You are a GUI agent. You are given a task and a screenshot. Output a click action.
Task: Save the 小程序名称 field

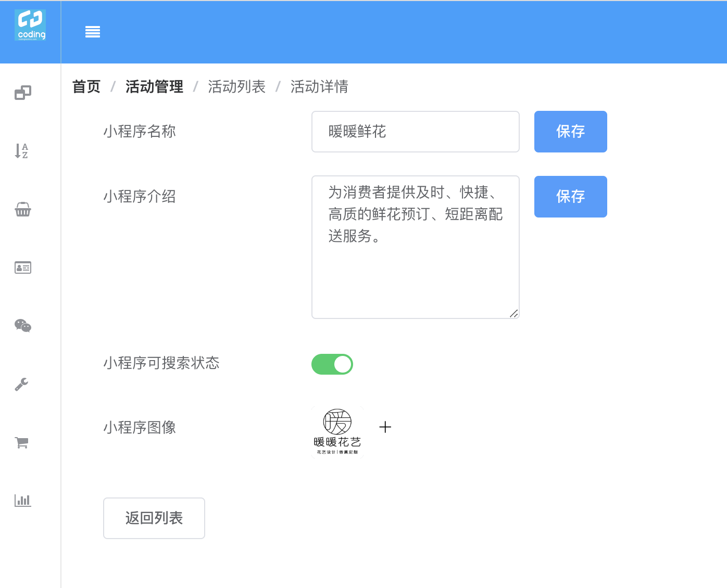point(571,132)
